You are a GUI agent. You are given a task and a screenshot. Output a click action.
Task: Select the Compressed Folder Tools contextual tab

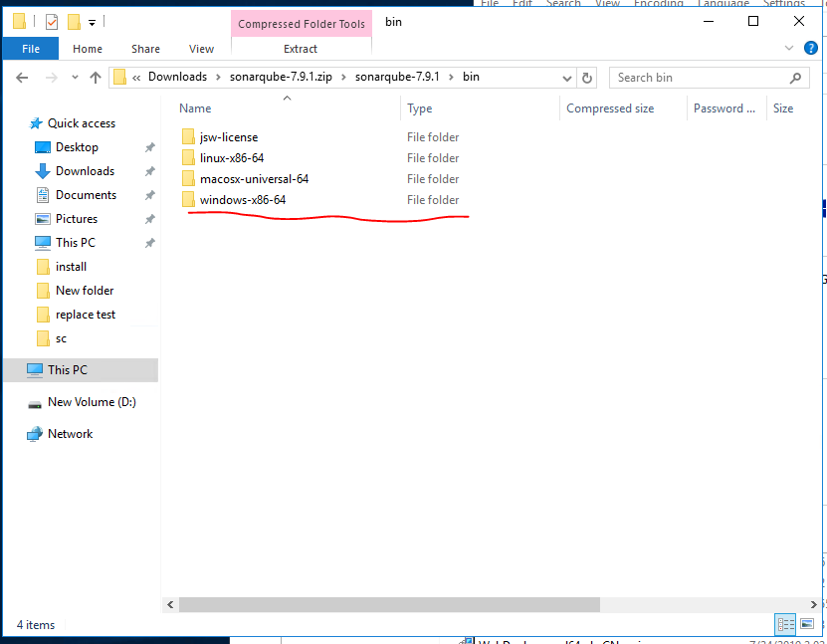pyautogui.click(x=302, y=24)
